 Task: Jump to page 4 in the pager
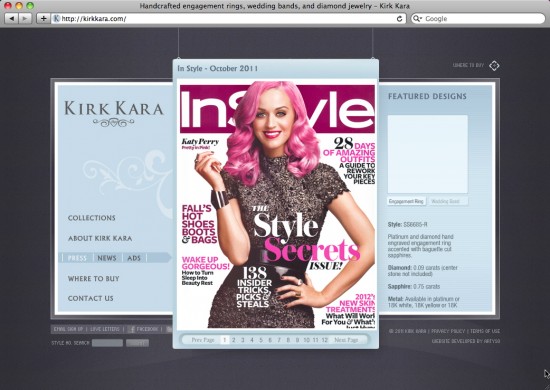(251, 340)
